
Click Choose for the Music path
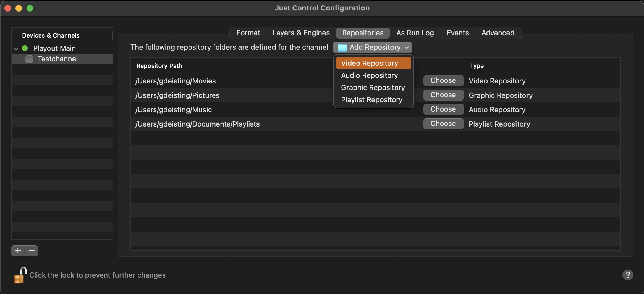443,109
